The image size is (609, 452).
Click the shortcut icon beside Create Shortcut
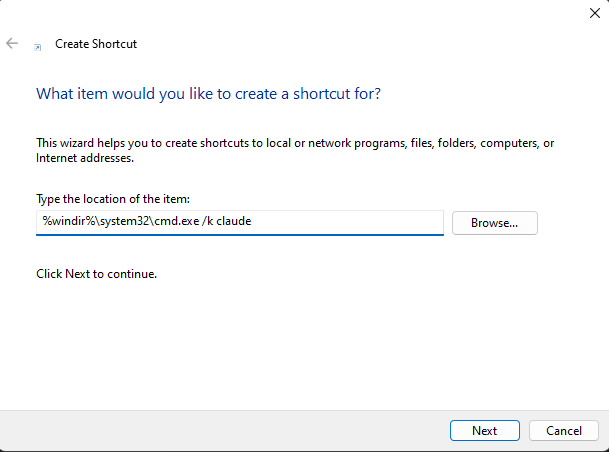tap(38, 46)
